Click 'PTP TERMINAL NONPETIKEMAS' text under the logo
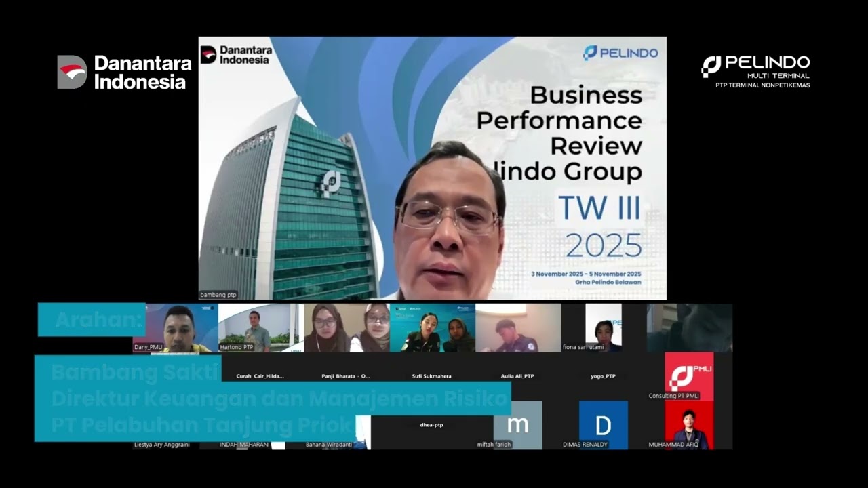The image size is (868, 488). click(762, 85)
